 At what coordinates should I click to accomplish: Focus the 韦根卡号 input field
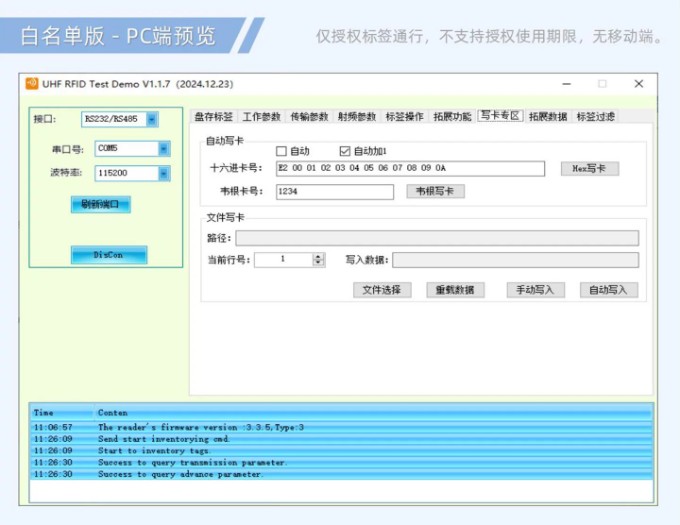[x=334, y=191]
